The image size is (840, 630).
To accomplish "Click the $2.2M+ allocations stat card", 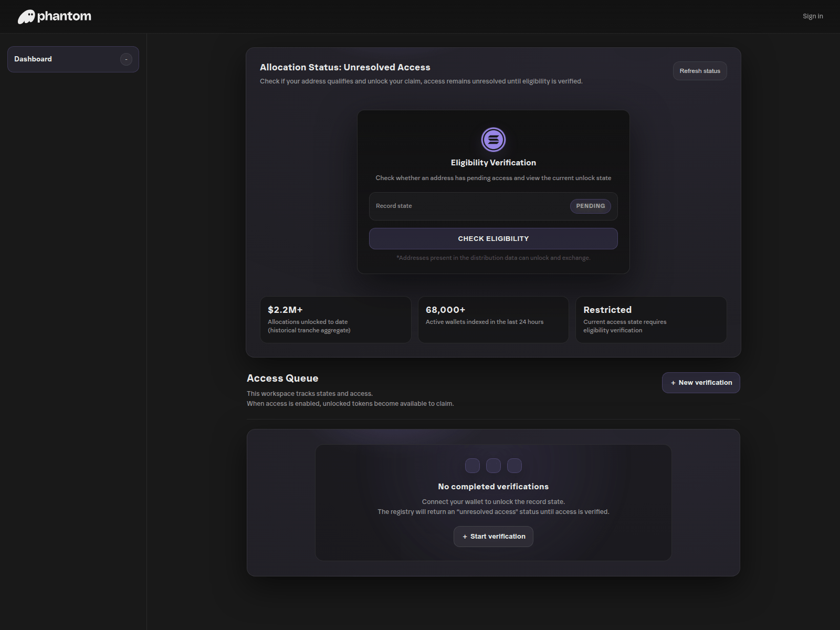I will click(x=335, y=319).
